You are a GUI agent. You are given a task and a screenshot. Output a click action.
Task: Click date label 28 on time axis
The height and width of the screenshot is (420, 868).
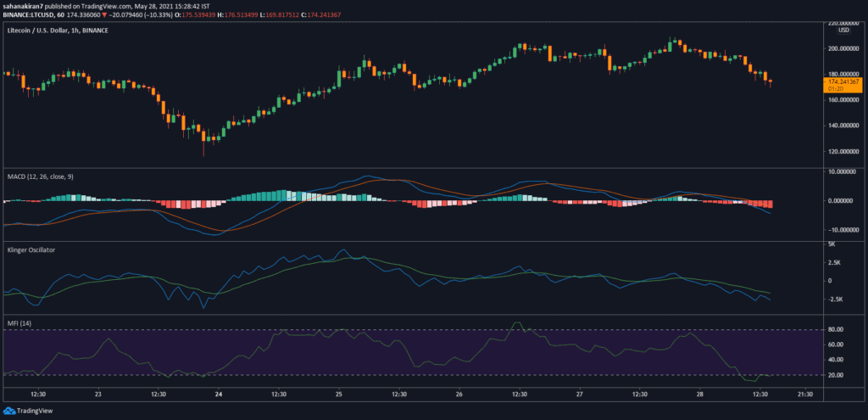point(699,395)
